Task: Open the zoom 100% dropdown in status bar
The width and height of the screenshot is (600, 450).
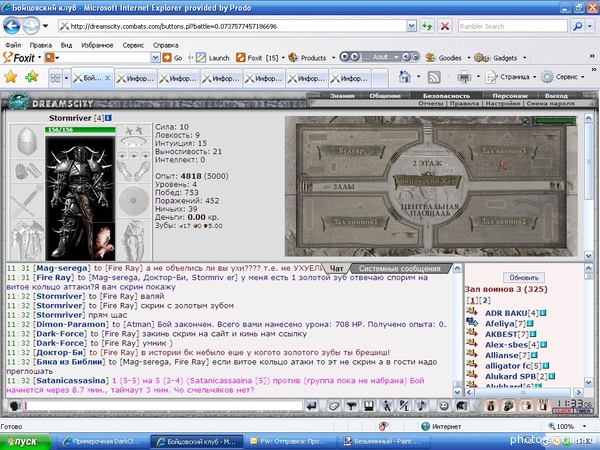Action: (584, 426)
